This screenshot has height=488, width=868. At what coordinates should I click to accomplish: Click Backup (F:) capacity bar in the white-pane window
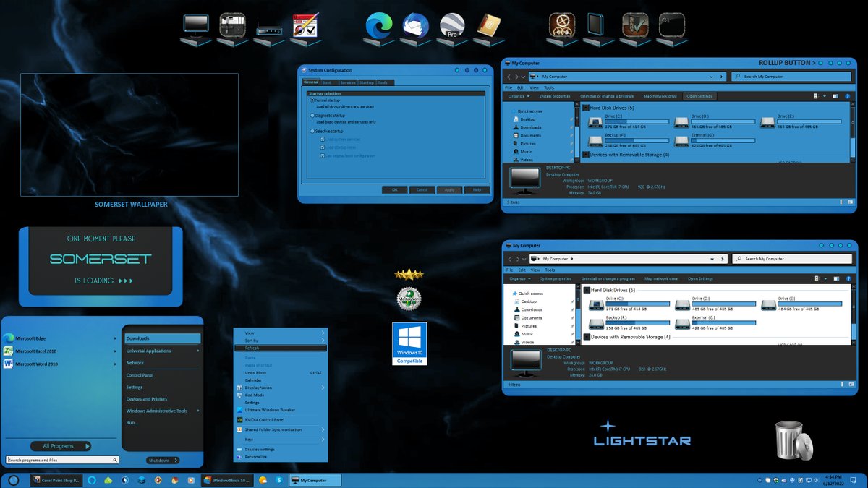637,322
